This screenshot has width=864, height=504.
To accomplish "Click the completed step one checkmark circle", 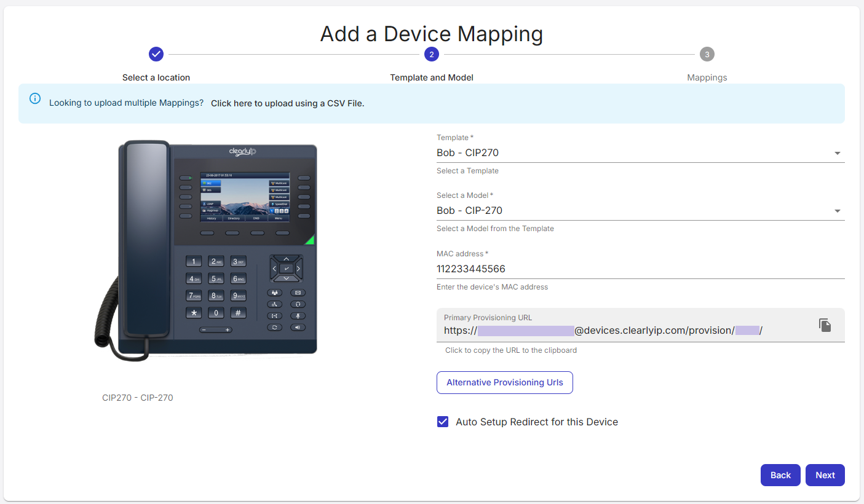I will click(156, 54).
